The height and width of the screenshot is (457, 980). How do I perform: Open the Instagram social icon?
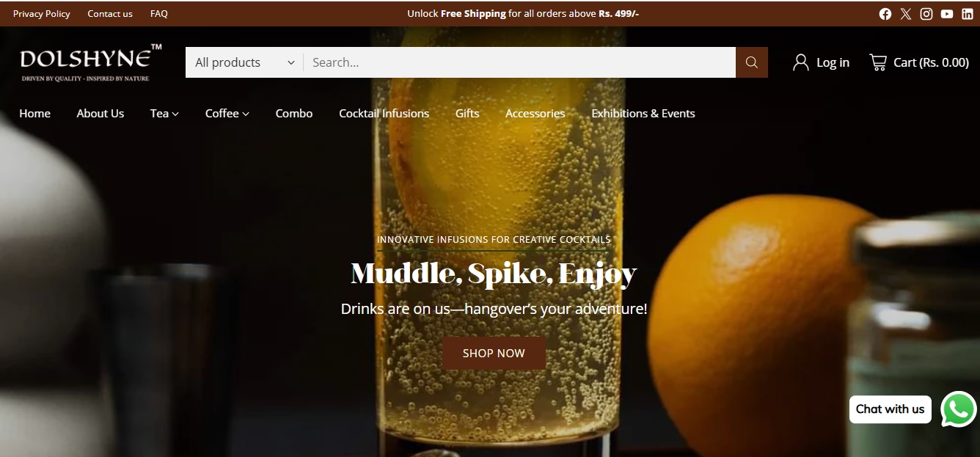pos(926,14)
